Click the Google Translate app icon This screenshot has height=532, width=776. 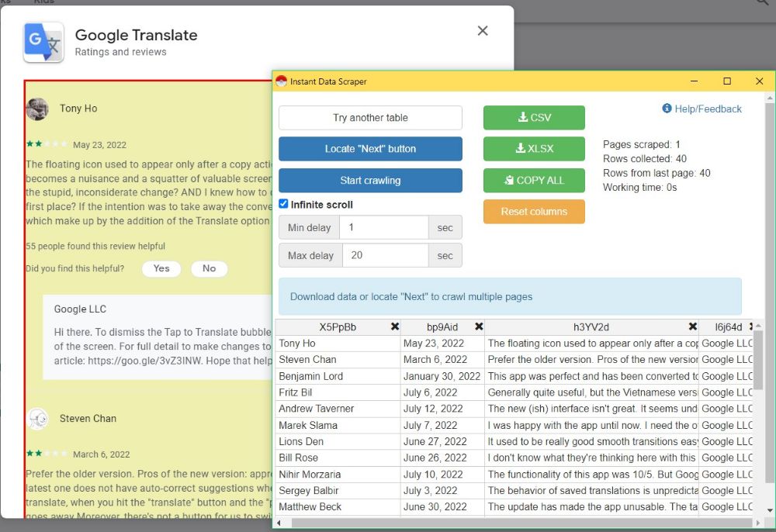[43, 42]
